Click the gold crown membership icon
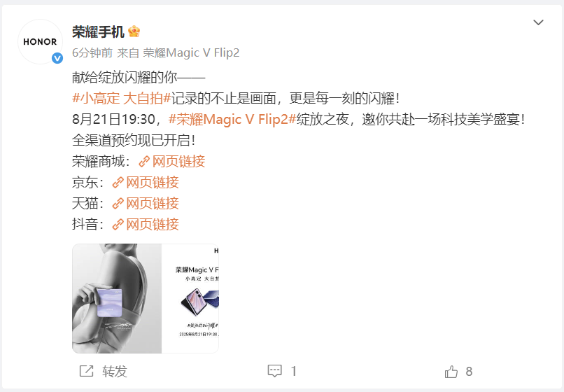This screenshot has height=392, width=564. point(134,31)
